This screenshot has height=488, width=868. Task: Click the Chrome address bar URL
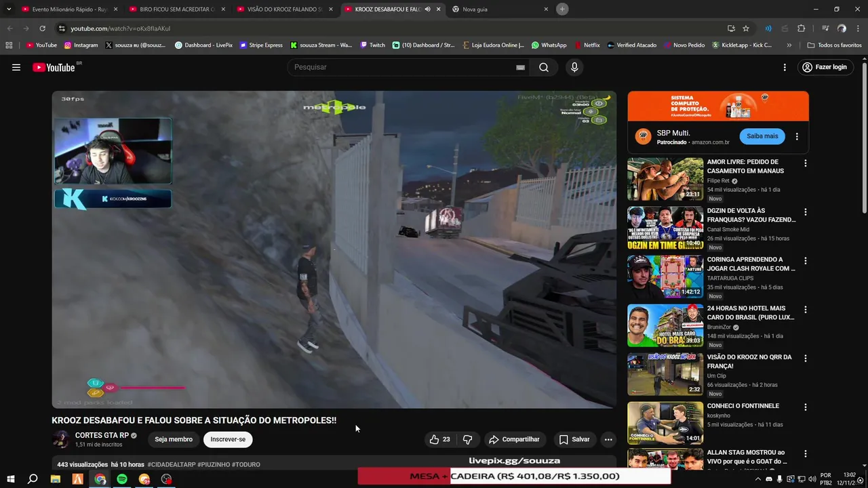click(x=120, y=28)
